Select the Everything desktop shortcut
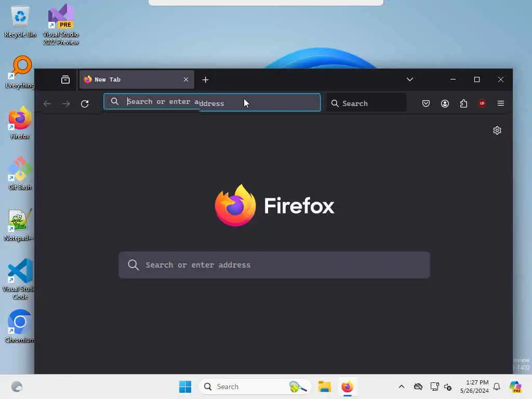This screenshot has height=399, width=532. 20,72
